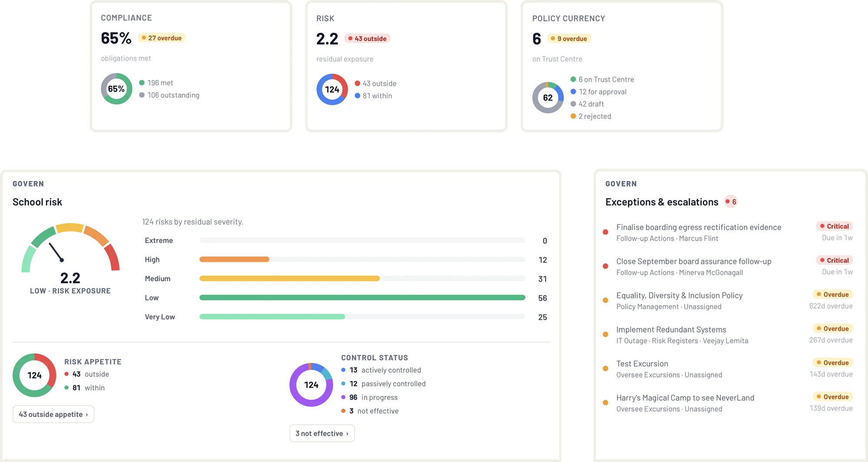Click Overdue tag on Implement Redundant Systems

click(832, 329)
